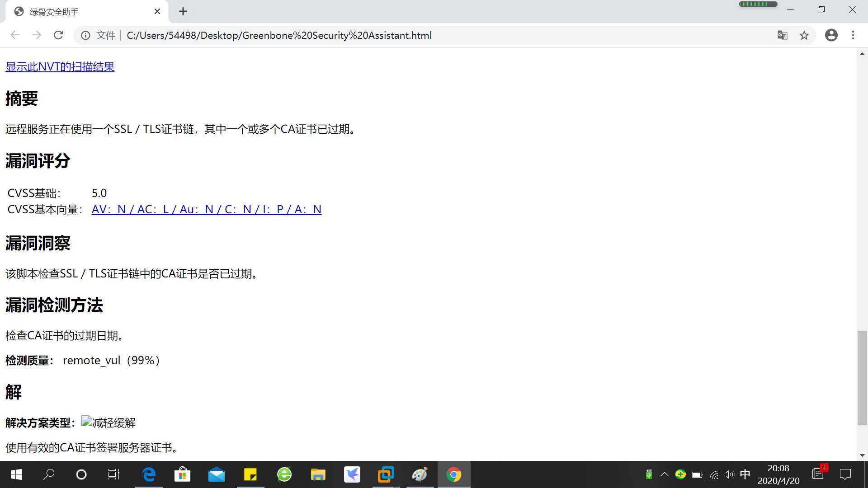This screenshot has height=488, width=868.
Task: Expand the system tray hidden icons chevron
Action: pyautogui.click(x=664, y=474)
